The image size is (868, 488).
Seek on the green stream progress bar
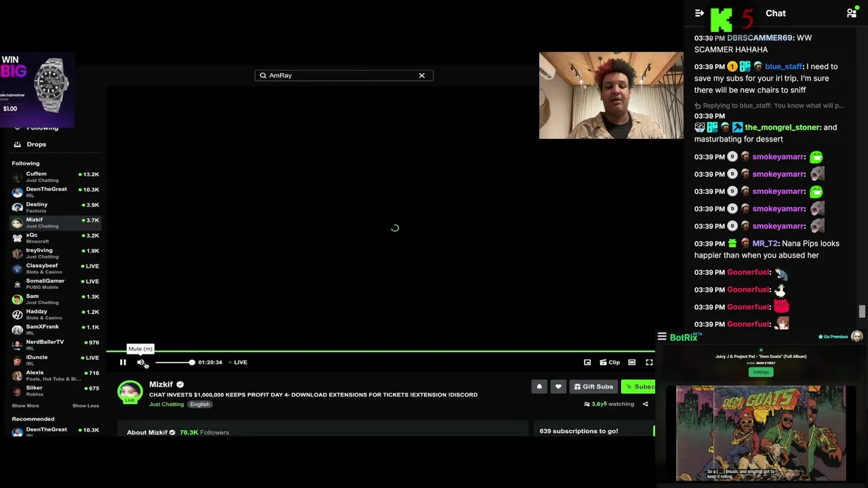click(380, 351)
